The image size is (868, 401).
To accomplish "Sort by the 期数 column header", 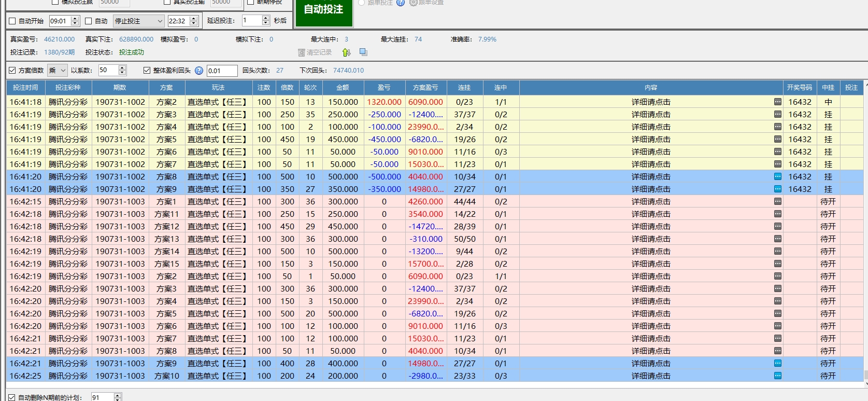I will click(x=120, y=88).
